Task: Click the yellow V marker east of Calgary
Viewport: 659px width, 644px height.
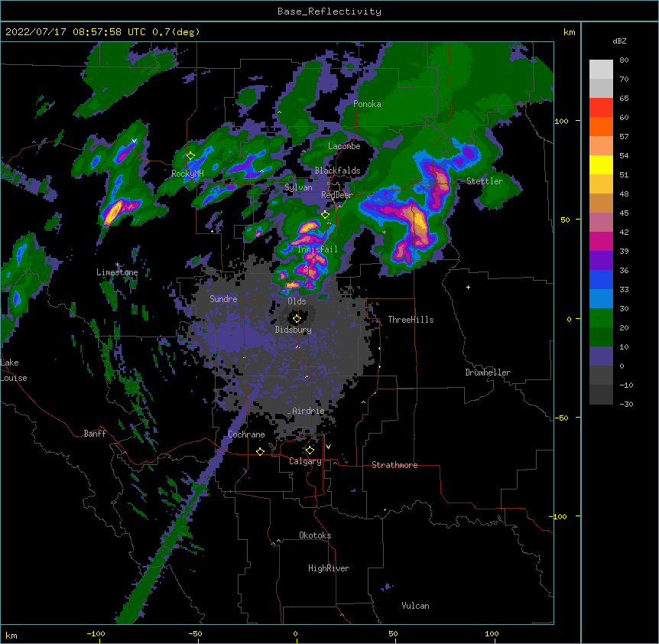Action: tap(328, 447)
